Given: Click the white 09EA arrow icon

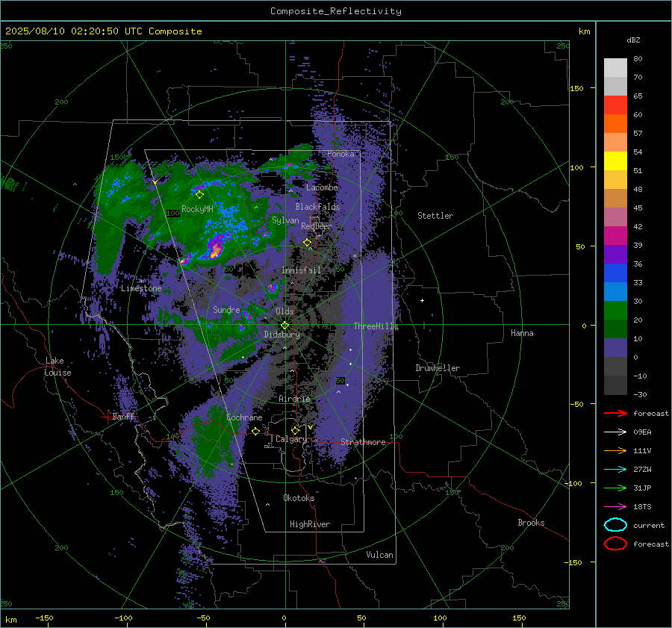Looking at the screenshot, I should [x=615, y=432].
